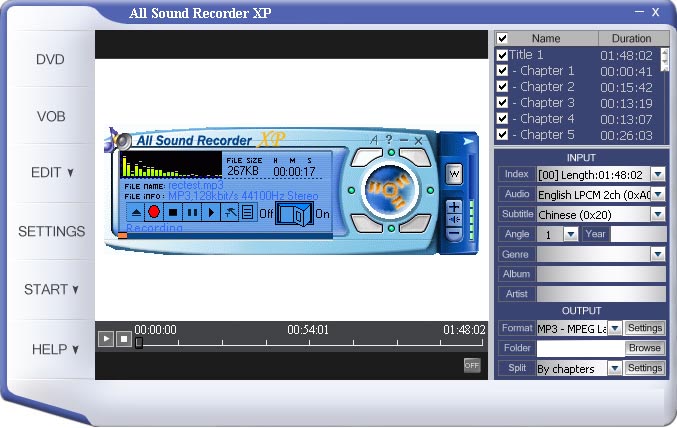Click the plus volume button on the widget's side panel
The width and height of the screenshot is (677, 428).
coord(454,206)
